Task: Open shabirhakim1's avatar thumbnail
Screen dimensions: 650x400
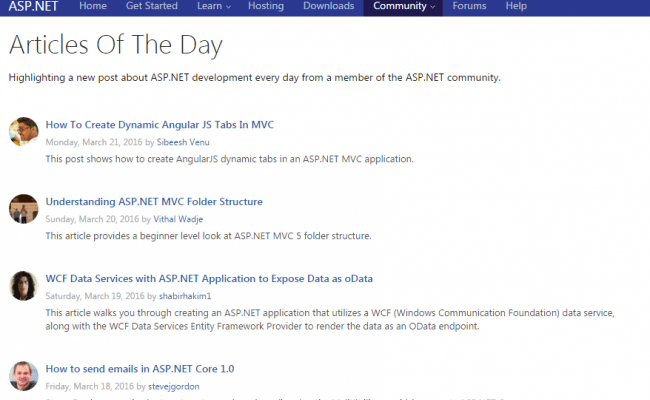Action: click(24, 286)
